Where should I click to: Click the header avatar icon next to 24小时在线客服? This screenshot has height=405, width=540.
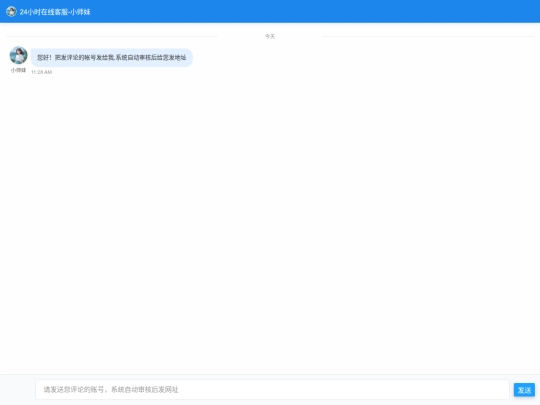(11, 11)
